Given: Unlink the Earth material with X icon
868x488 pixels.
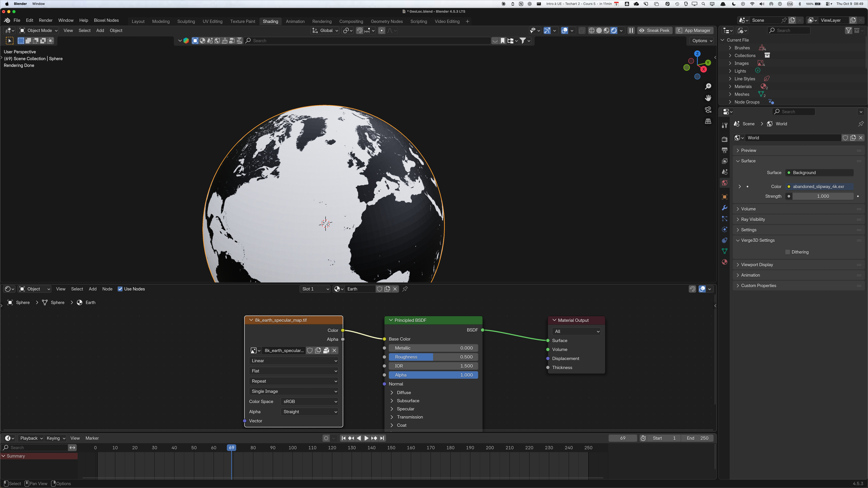Looking at the screenshot, I should [x=395, y=289].
